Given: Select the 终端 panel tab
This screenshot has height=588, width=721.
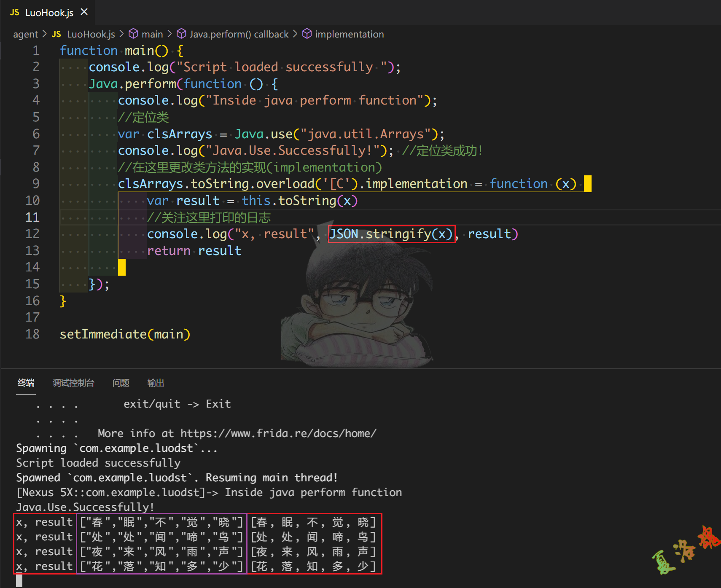Looking at the screenshot, I should coord(26,383).
